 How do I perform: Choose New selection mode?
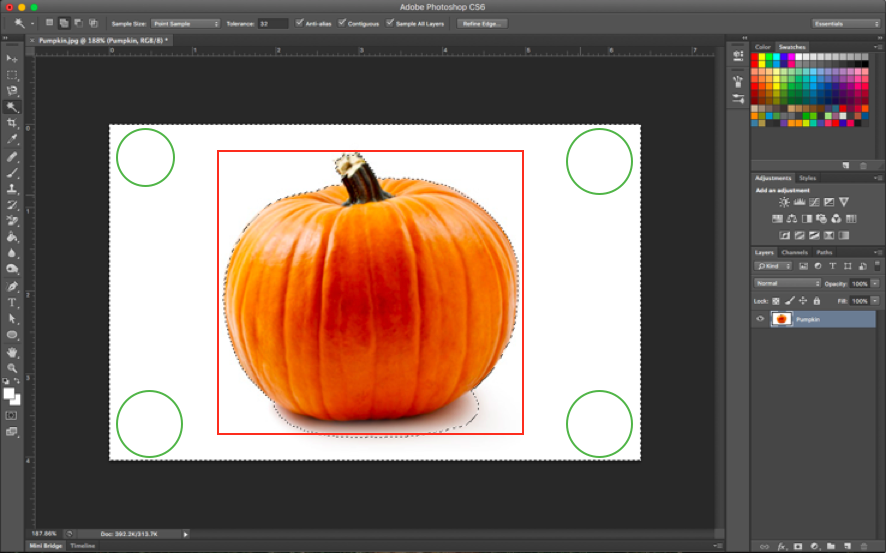[49, 23]
